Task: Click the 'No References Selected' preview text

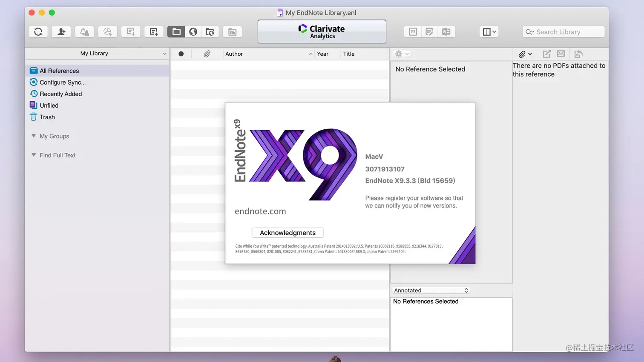Action: tap(426, 302)
